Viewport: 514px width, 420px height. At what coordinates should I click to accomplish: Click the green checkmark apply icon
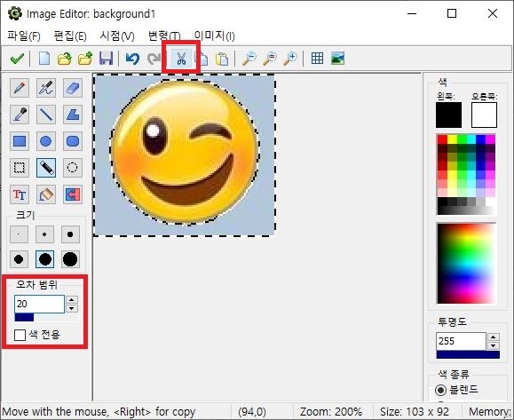[x=17, y=59]
